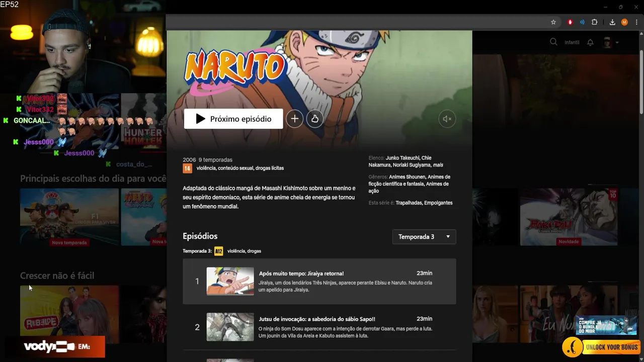Open the F1 card behind the dialog
The image size is (644, 362).
[x=69, y=217]
